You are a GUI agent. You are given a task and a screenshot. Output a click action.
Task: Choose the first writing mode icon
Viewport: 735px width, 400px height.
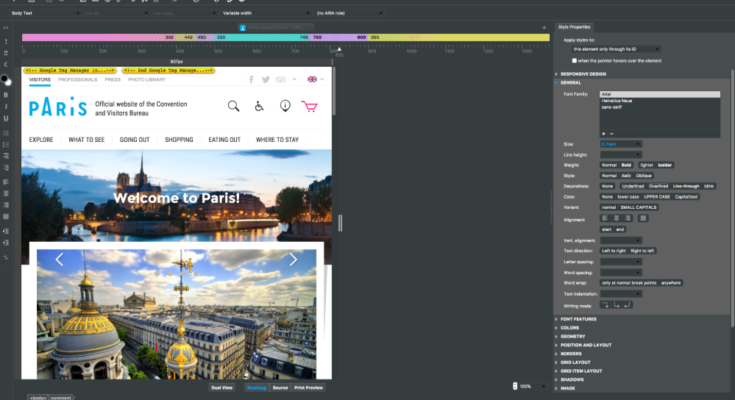(605, 305)
